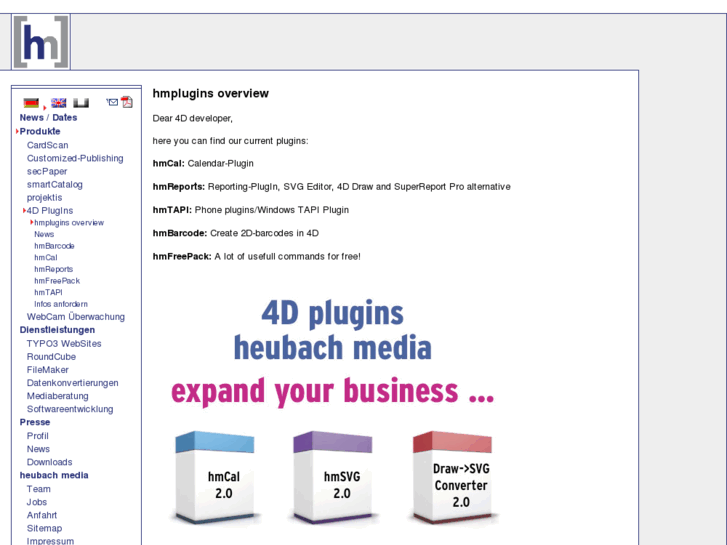Open hmReports submenu entry
This screenshot has height=545, width=727.
(x=53, y=269)
